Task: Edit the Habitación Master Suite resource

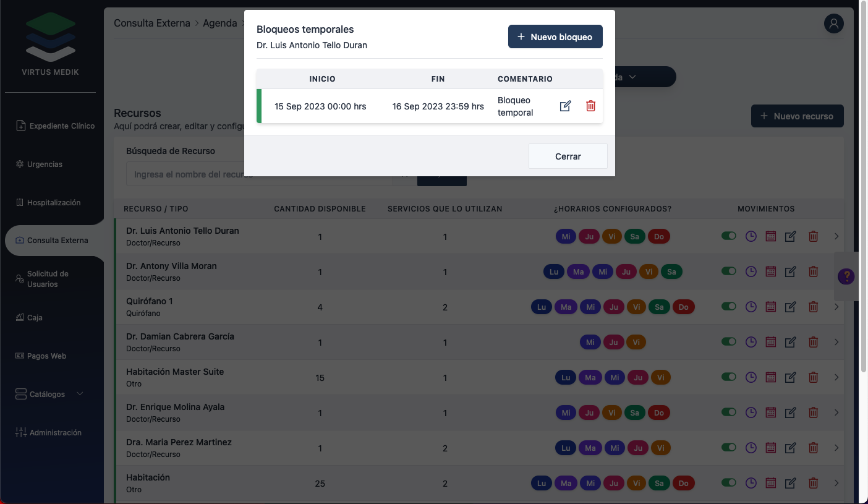Action: (x=790, y=377)
